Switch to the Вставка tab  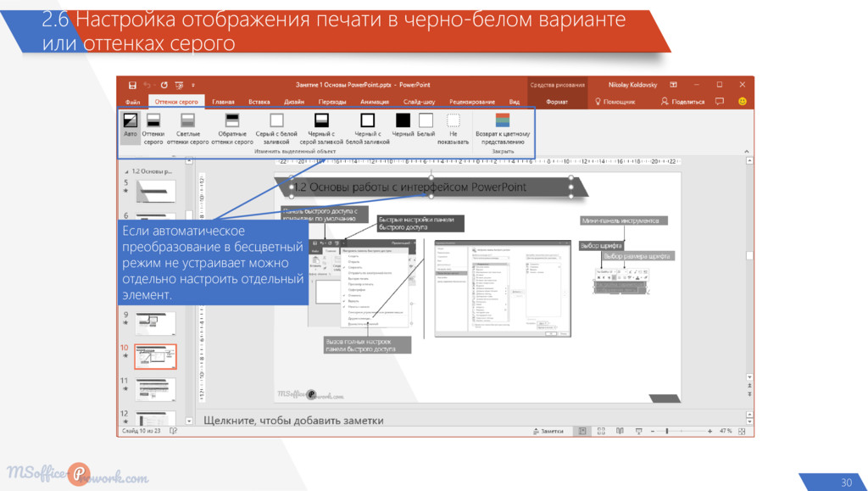(x=259, y=102)
